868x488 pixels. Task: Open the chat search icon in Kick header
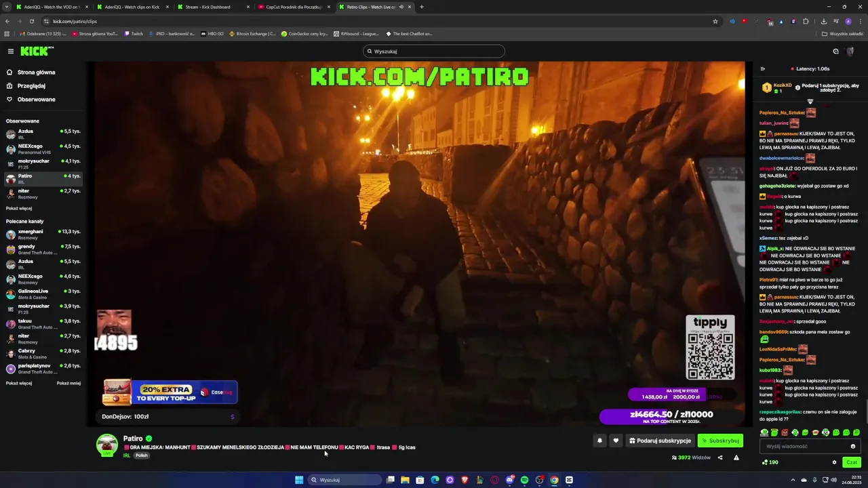click(x=835, y=52)
